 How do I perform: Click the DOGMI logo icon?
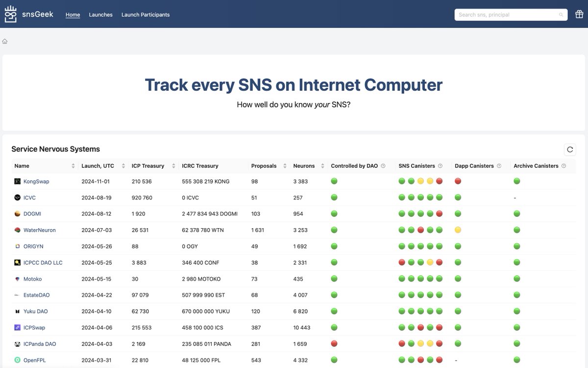tap(18, 214)
